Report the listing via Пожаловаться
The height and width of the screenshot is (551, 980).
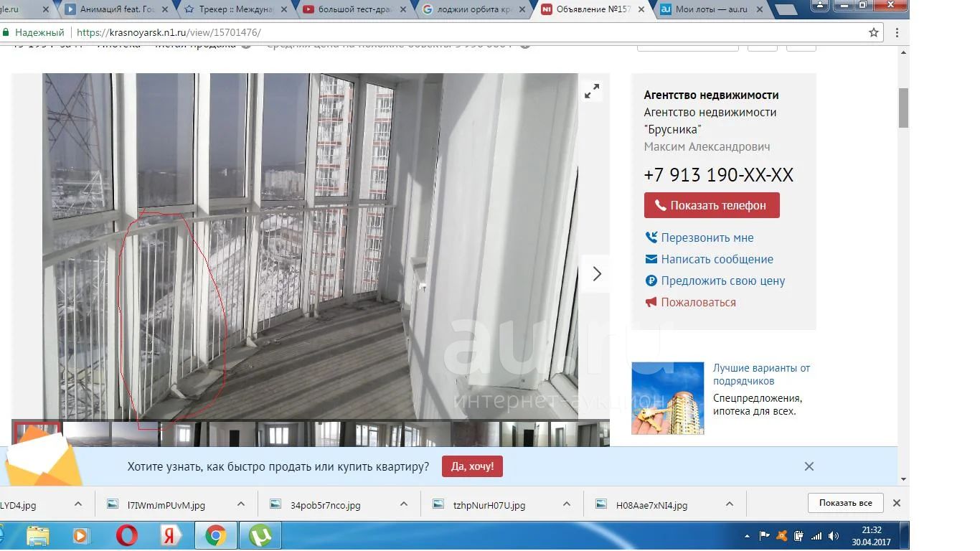point(699,302)
